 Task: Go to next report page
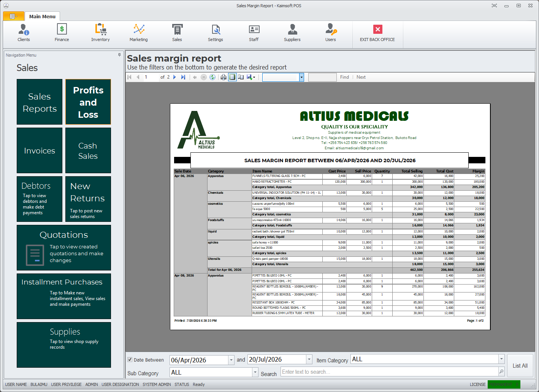point(174,77)
